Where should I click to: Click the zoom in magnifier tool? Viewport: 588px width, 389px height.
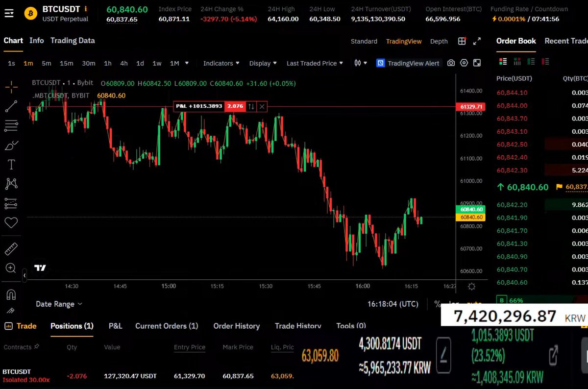pos(11,268)
